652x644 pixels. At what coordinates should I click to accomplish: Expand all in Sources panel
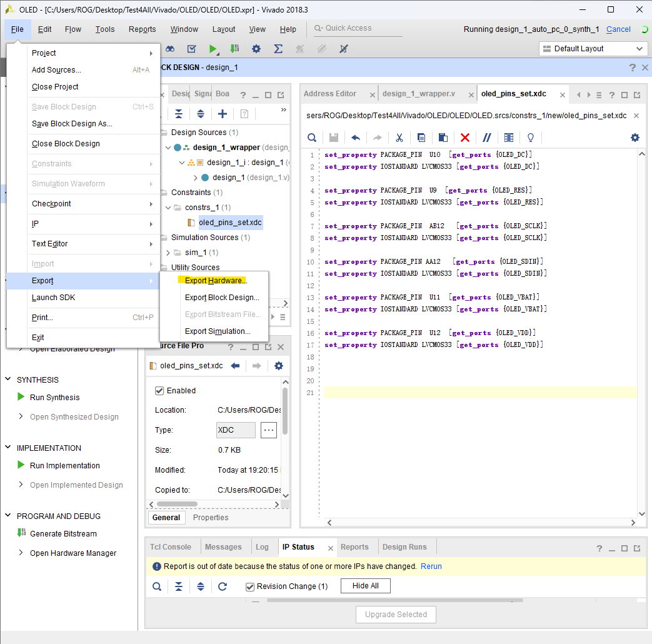[x=201, y=114]
